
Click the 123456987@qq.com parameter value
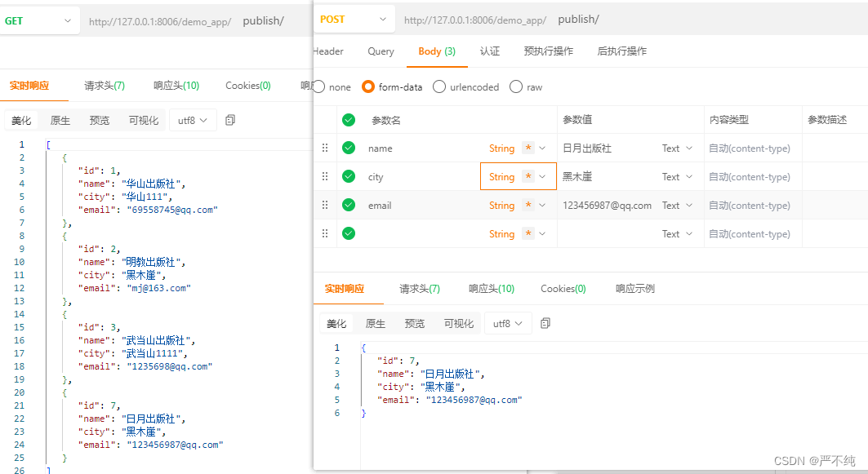608,206
